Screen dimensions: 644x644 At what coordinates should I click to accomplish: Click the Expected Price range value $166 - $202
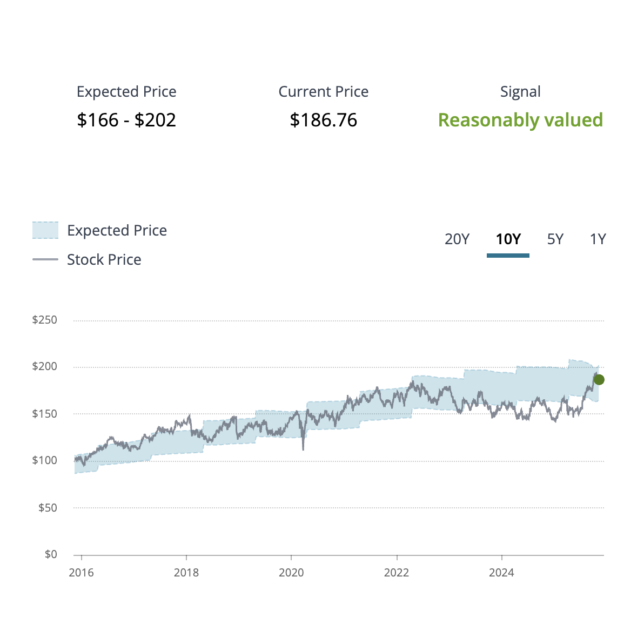tap(126, 120)
